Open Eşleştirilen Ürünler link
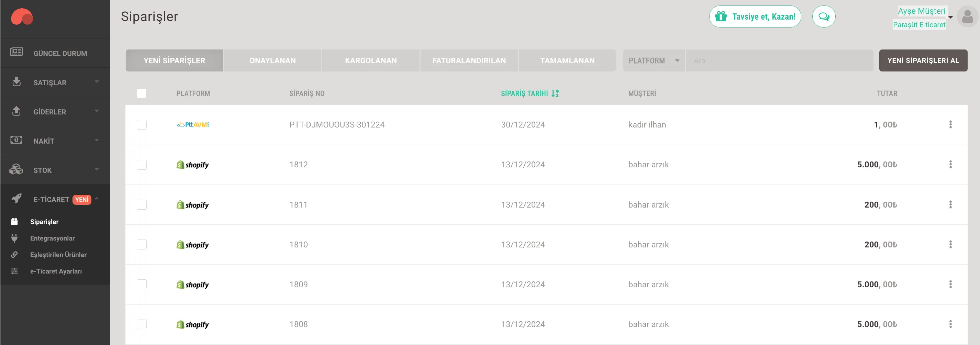 [58, 255]
